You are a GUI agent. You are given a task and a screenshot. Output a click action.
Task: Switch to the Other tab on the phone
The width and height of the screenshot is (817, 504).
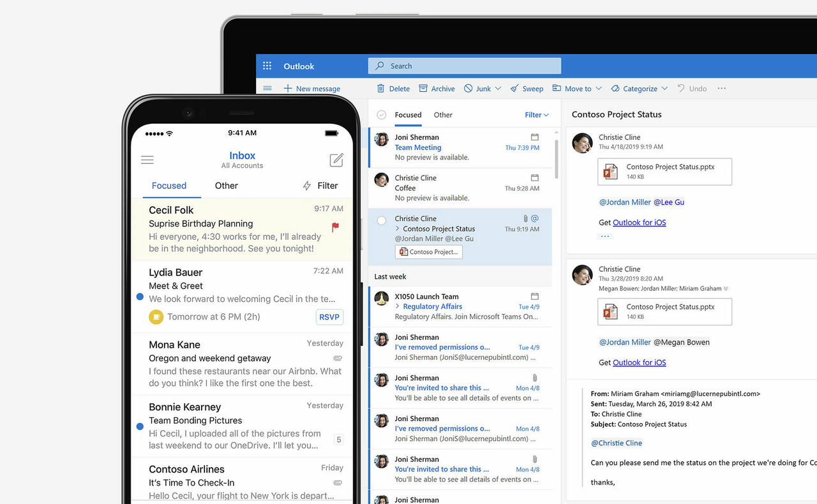coord(226,186)
